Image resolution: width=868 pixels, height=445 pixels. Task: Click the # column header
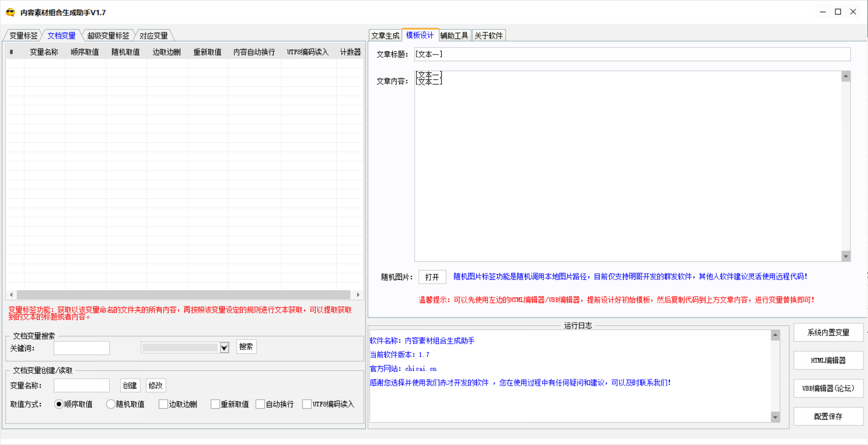[12, 52]
